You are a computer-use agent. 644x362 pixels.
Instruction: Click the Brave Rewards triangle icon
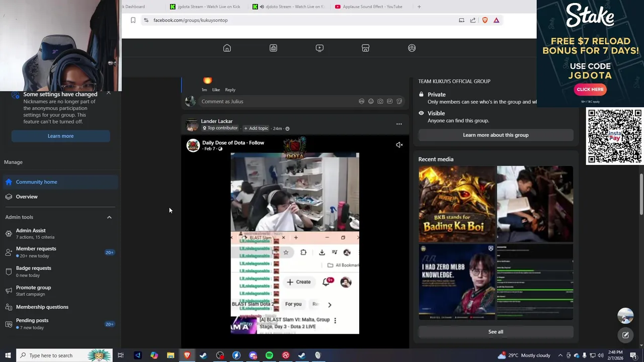tap(497, 20)
